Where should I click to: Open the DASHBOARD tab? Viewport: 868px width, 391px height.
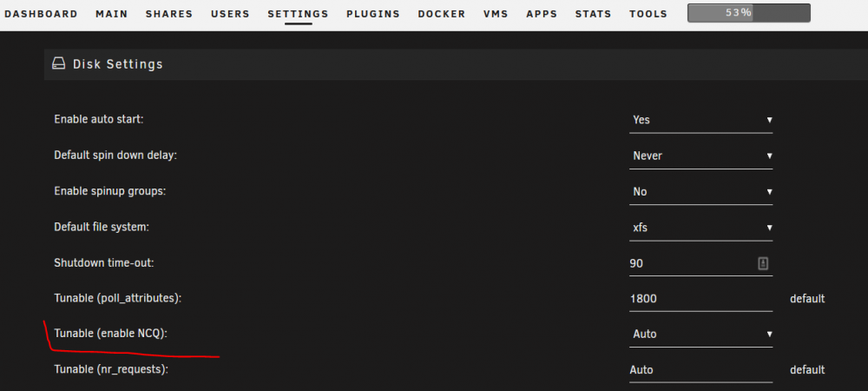41,15
